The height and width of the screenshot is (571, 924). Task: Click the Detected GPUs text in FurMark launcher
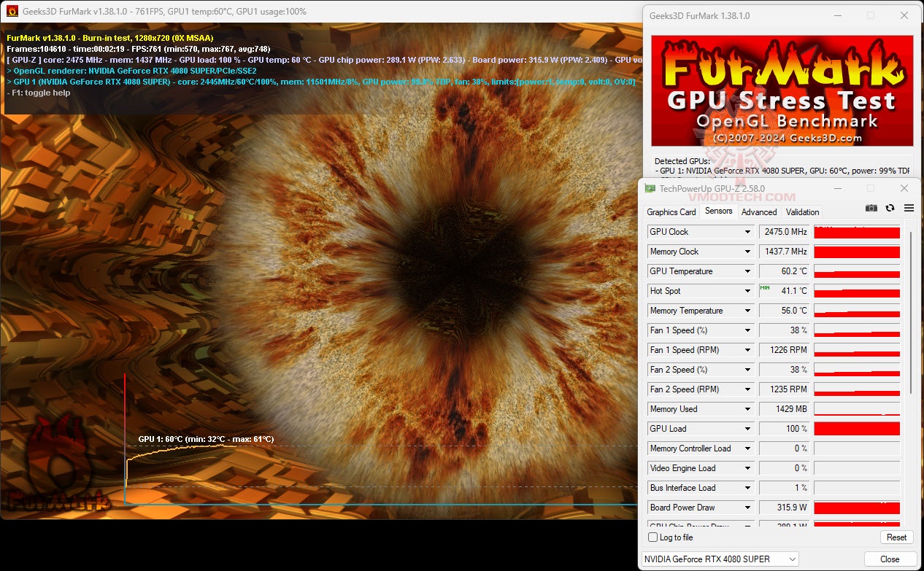[682, 161]
